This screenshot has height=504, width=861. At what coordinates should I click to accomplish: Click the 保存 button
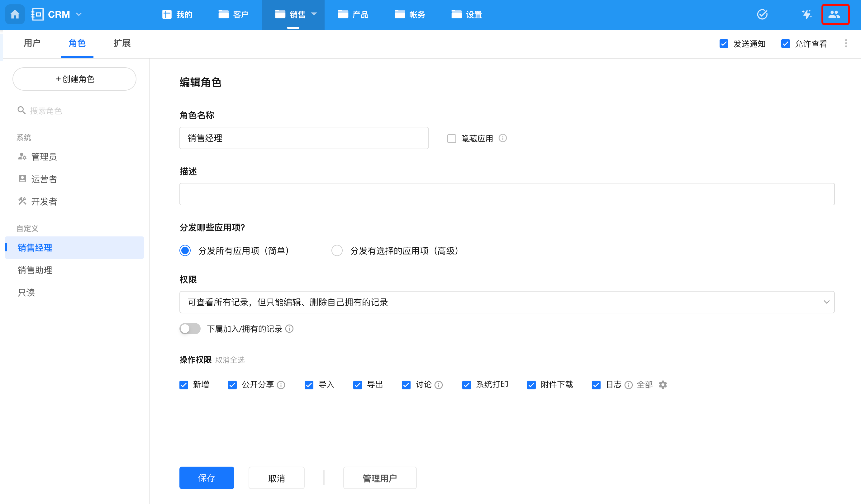[207, 478]
